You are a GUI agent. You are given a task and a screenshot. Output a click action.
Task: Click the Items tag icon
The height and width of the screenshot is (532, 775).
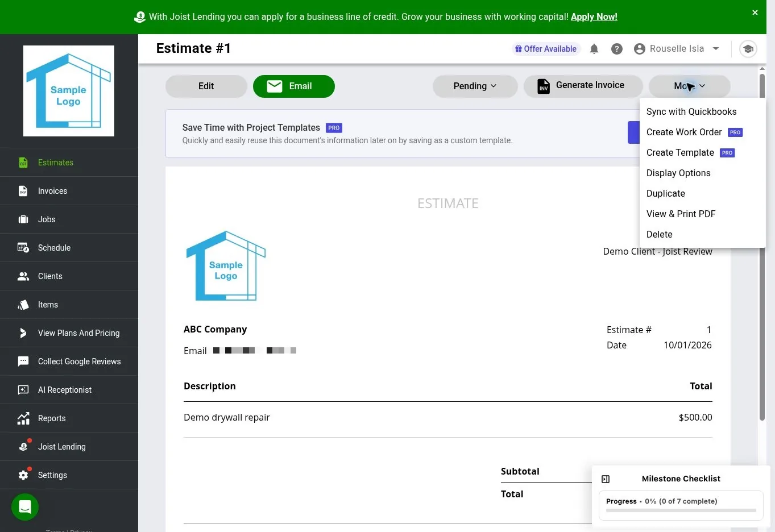[23, 305]
